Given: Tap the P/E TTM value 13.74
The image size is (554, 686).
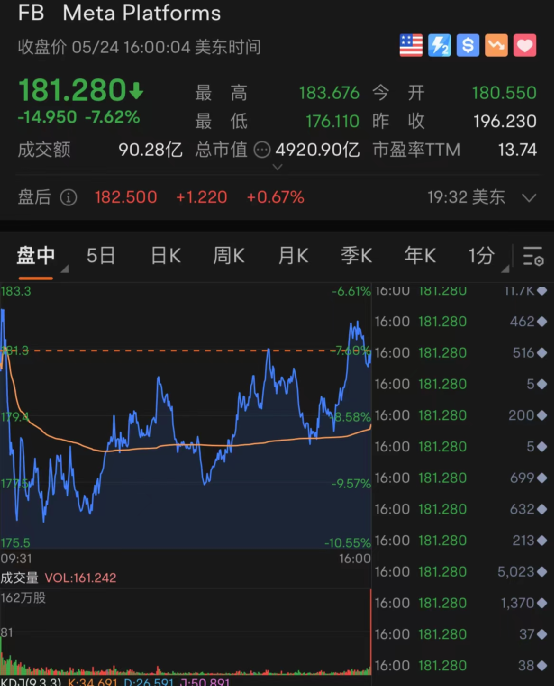Looking at the screenshot, I should pyautogui.click(x=518, y=150).
